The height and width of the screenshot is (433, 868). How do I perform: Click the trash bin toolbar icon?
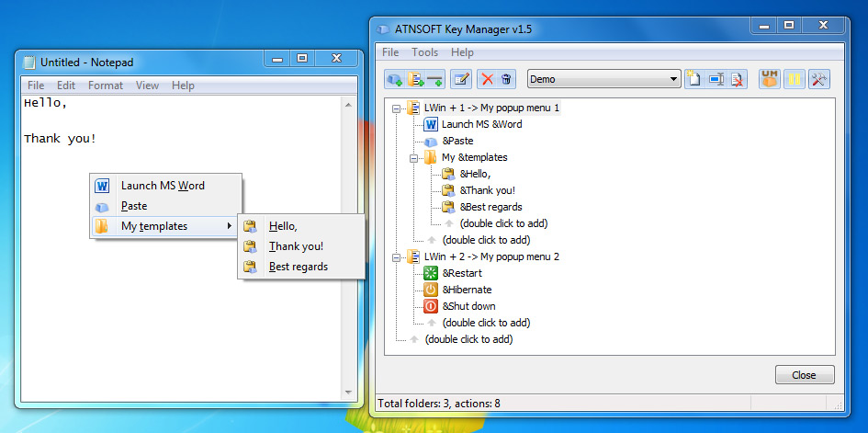(506, 79)
